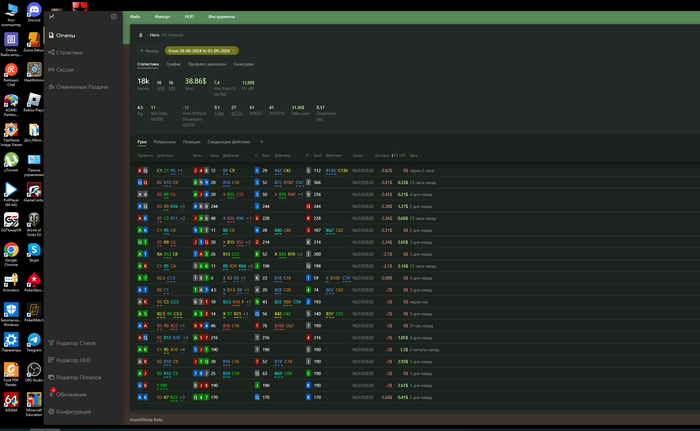This screenshot has height=431, width=700.
Task: Open the OBS Studio desktop icon
Action: pos(34,372)
